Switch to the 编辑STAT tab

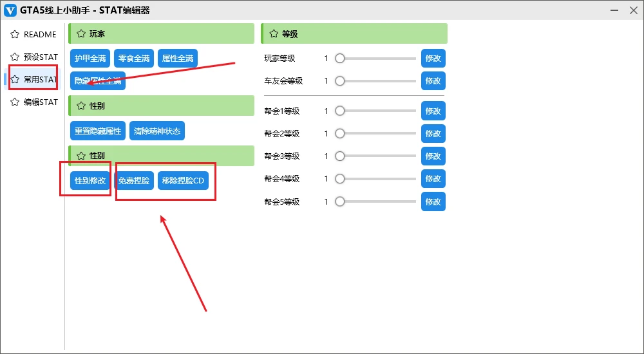coord(40,102)
